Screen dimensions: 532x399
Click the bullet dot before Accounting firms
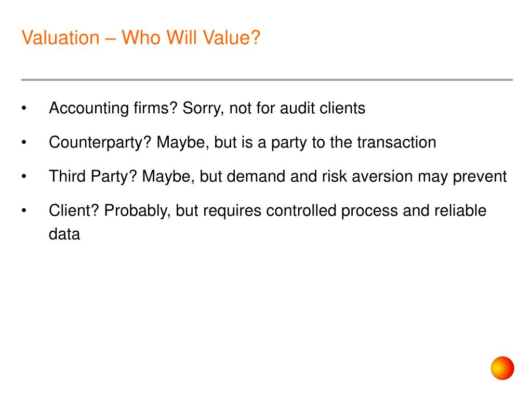(x=24, y=109)
